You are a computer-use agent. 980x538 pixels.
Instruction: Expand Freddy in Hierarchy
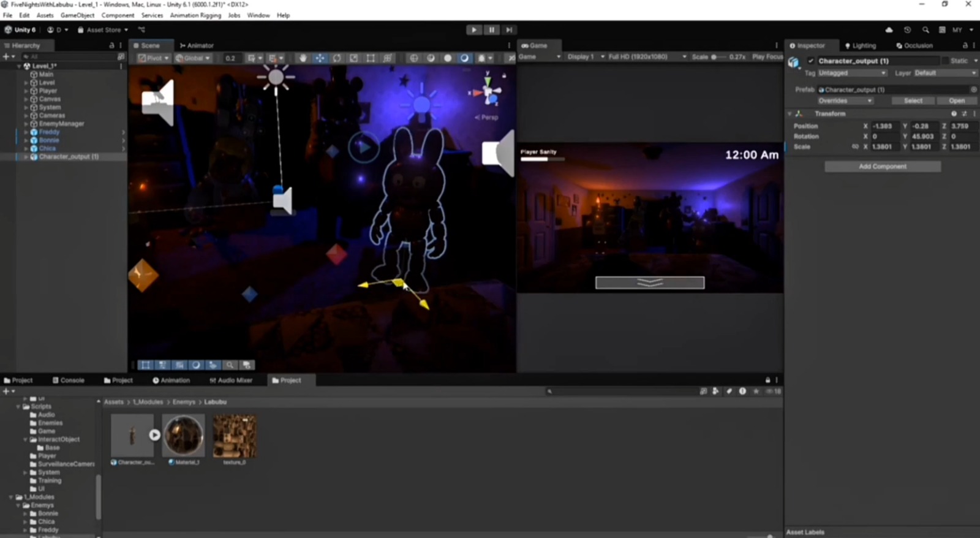26,132
